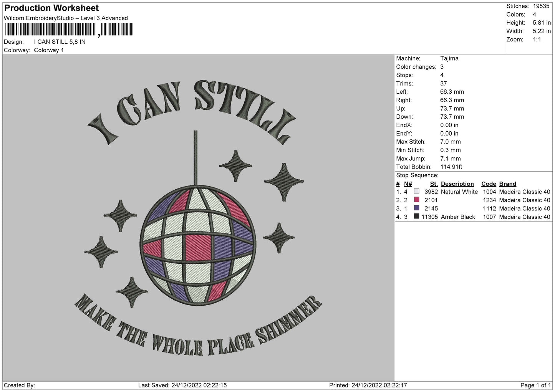Click the Up value 73.7 mm

(452, 108)
